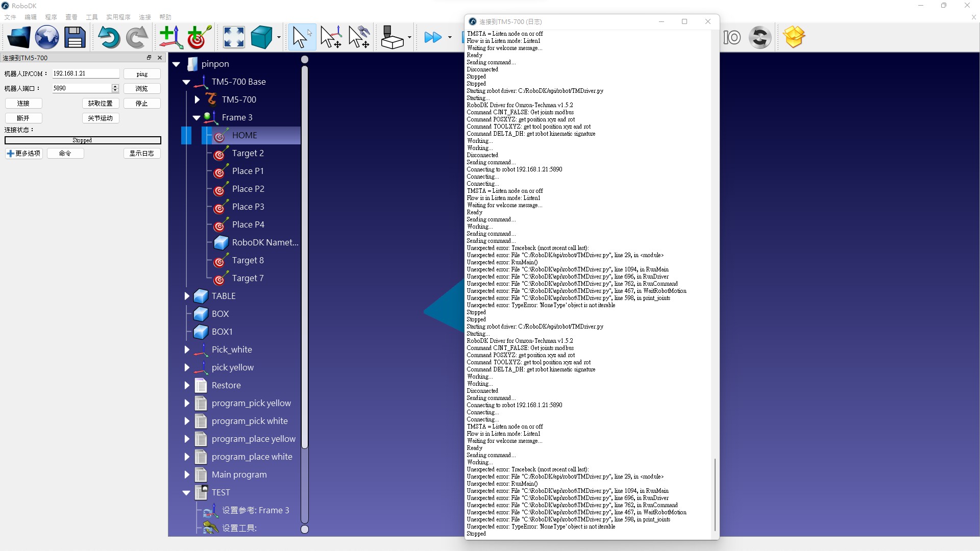Click the 获取位置 button

[x=101, y=104]
